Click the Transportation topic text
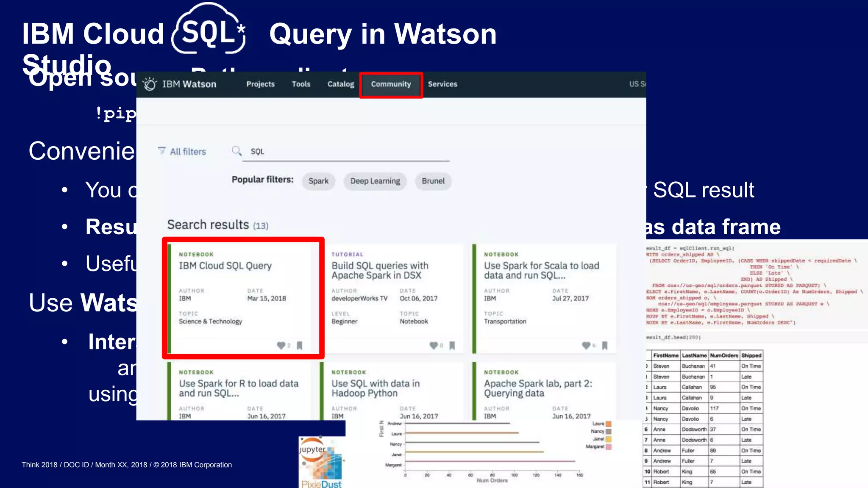Viewport: 868px width, 488px height. coord(505,322)
